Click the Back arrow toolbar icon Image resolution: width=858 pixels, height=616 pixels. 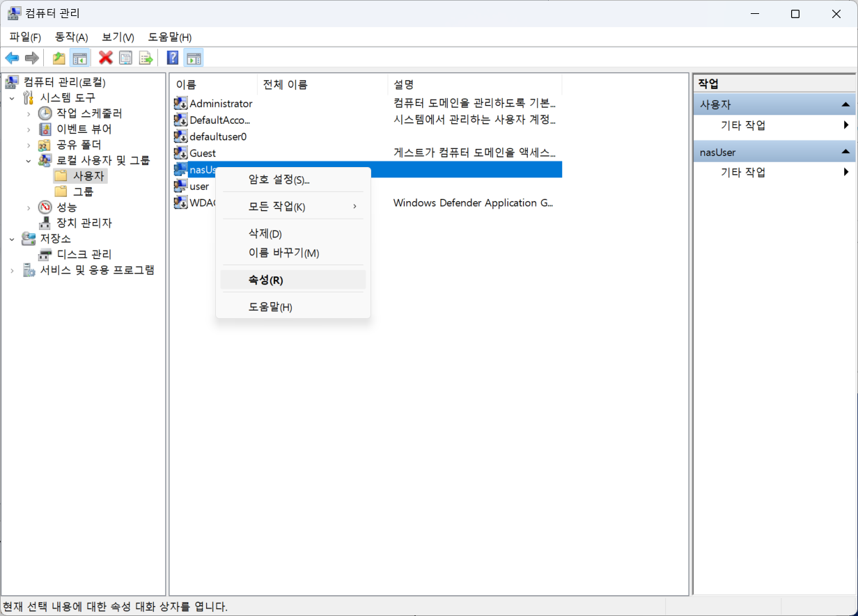(x=12, y=58)
